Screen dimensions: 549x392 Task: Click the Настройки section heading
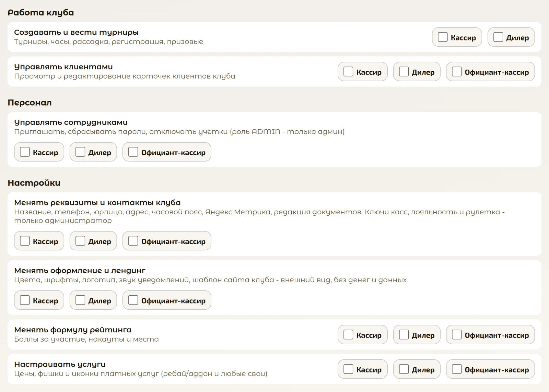pyautogui.click(x=34, y=183)
